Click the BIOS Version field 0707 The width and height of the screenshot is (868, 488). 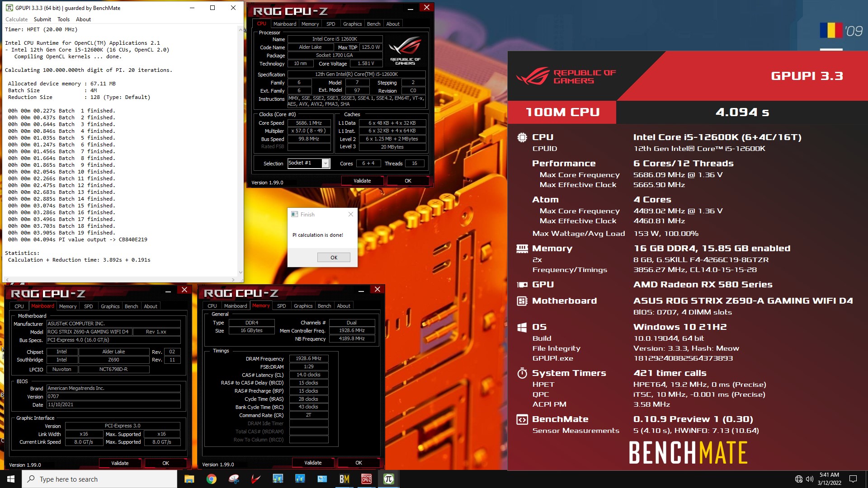(113, 397)
